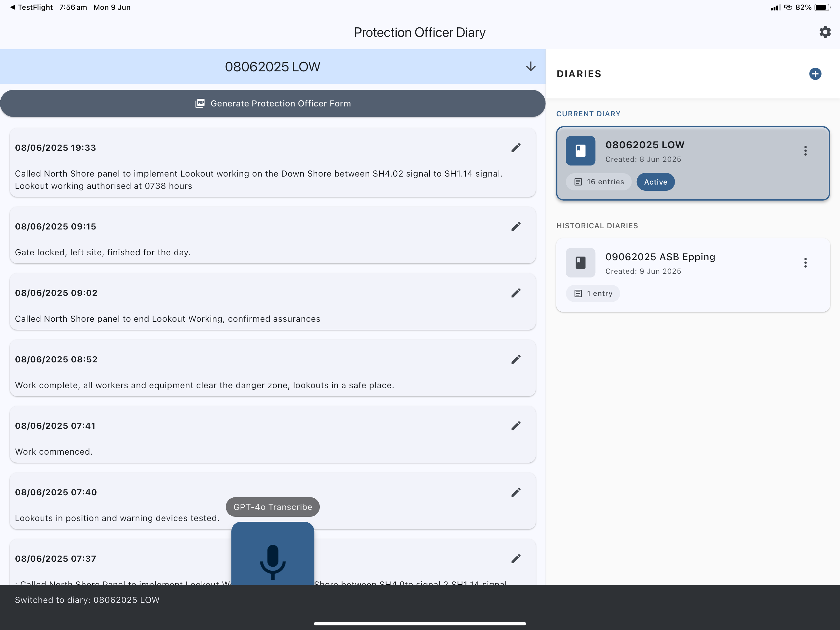Add a new diary with plus icon
Screen dimensions: 840x630
815,74
